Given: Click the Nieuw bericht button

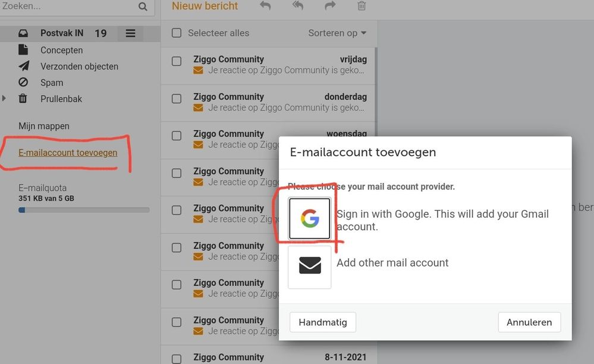Looking at the screenshot, I should 205,6.
